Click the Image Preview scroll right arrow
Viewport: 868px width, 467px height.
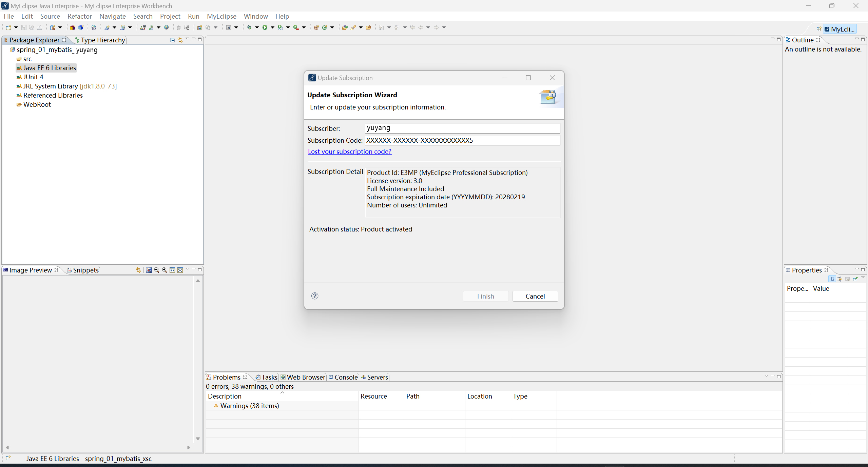[189, 447]
